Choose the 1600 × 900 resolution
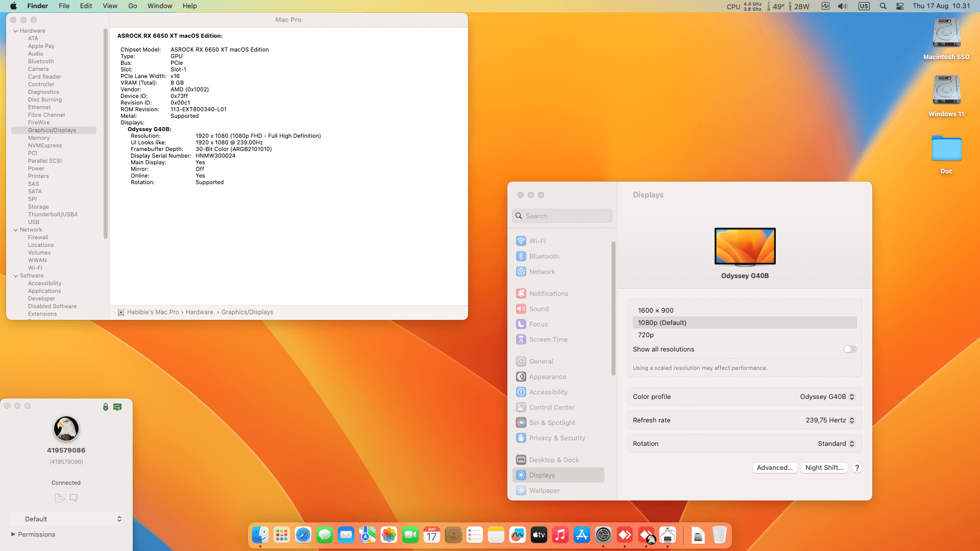This screenshot has width=980, height=551. 745,311
